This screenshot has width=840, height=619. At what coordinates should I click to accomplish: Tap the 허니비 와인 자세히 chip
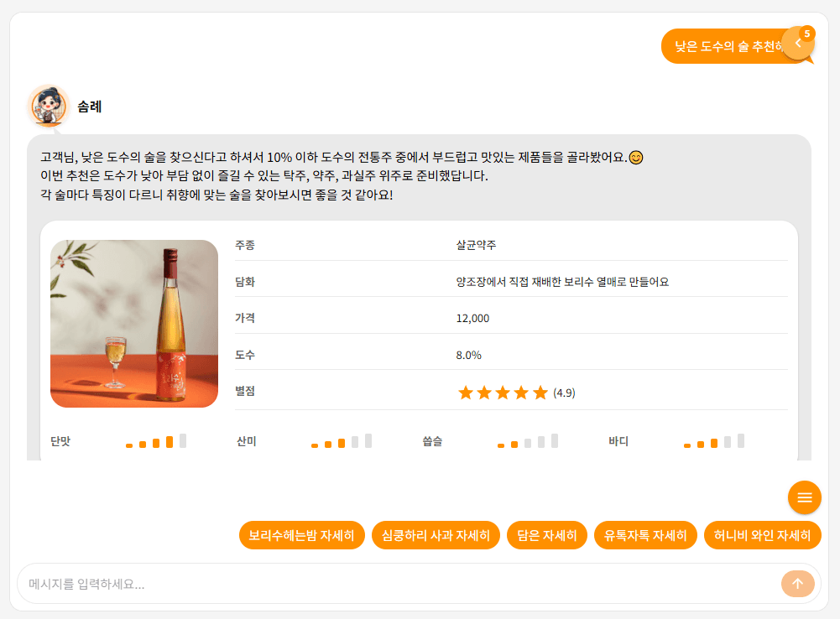762,535
